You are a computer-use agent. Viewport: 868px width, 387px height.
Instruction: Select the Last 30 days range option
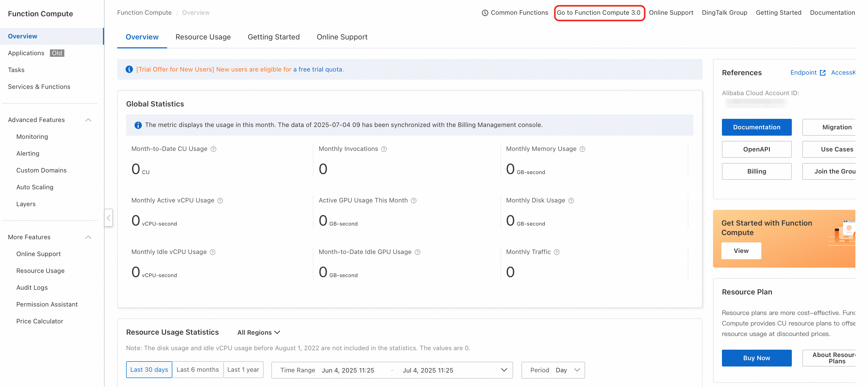click(x=149, y=369)
